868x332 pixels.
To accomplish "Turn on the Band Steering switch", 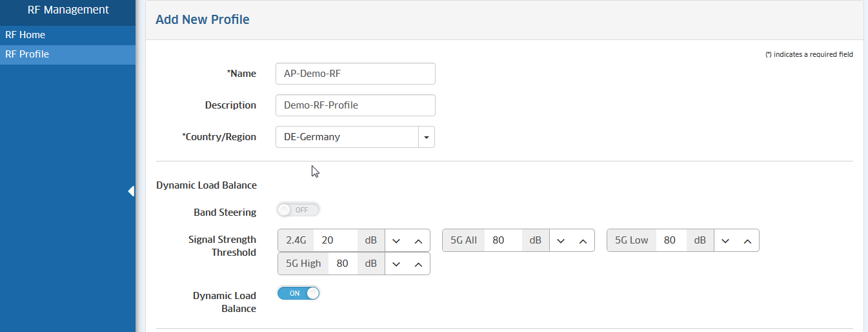I will click(x=298, y=210).
